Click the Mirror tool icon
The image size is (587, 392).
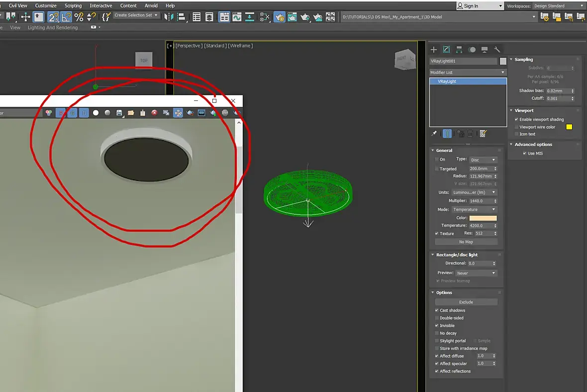pos(169,17)
